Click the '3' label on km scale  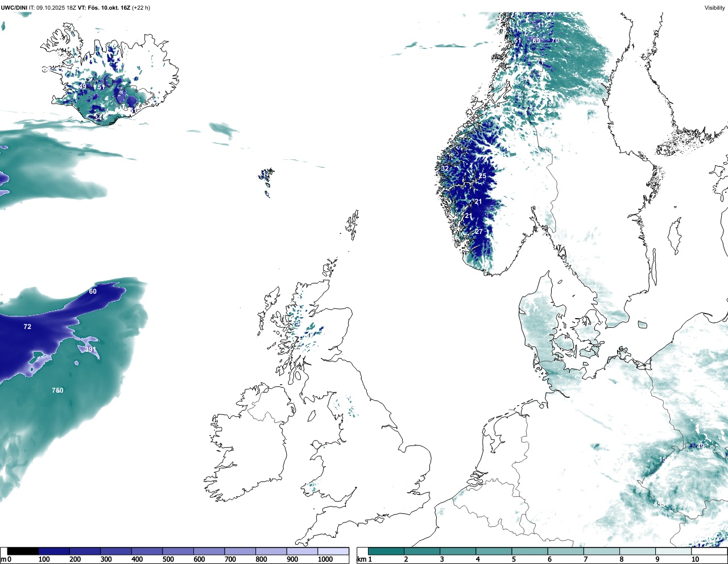441,559
